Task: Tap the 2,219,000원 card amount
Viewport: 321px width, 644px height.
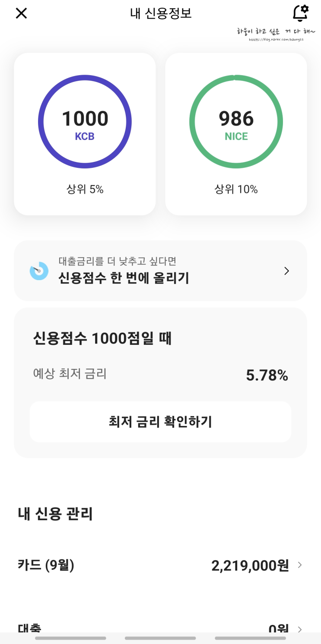Action: (x=250, y=565)
